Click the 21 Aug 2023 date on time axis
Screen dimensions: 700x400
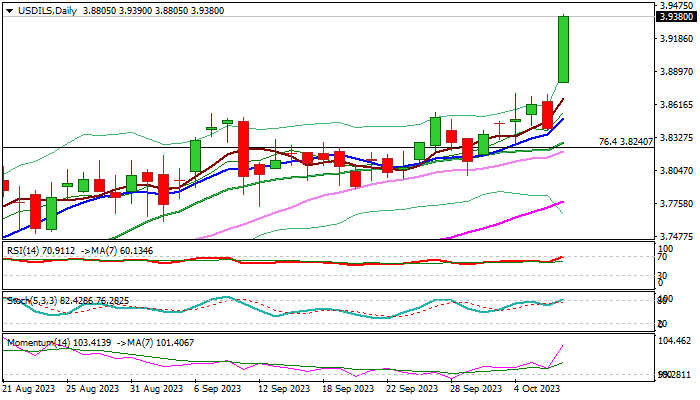[x=29, y=389]
